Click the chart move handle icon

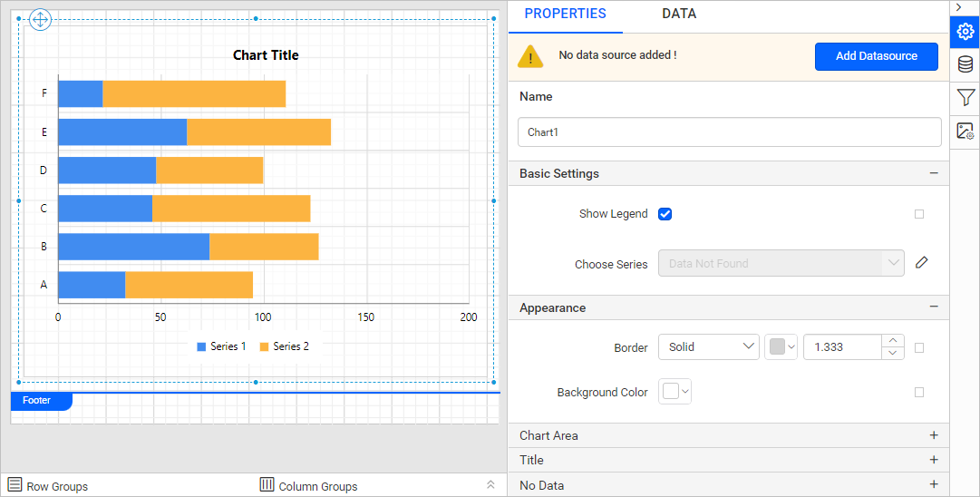tap(41, 20)
